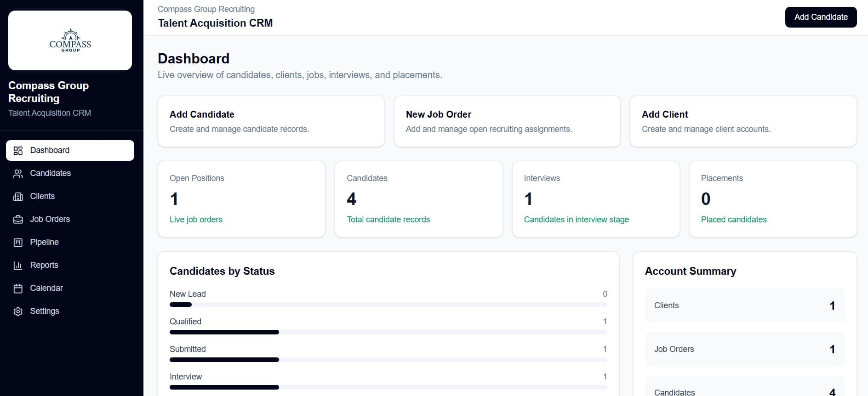This screenshot has width=868, height=396.
Task: Click 'Total candidate records' text
Action: [x=388, y=220]
